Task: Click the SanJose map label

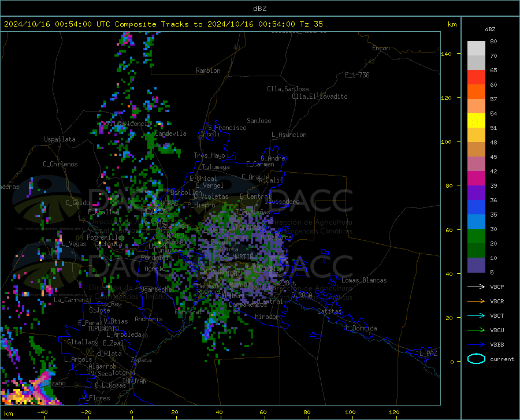Action: [x=259, y=121]
